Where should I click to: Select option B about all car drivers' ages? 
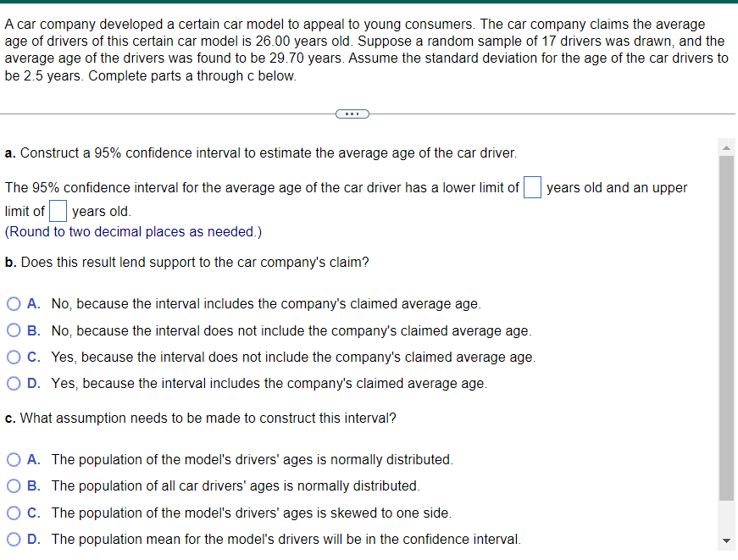tap(14, 486)
